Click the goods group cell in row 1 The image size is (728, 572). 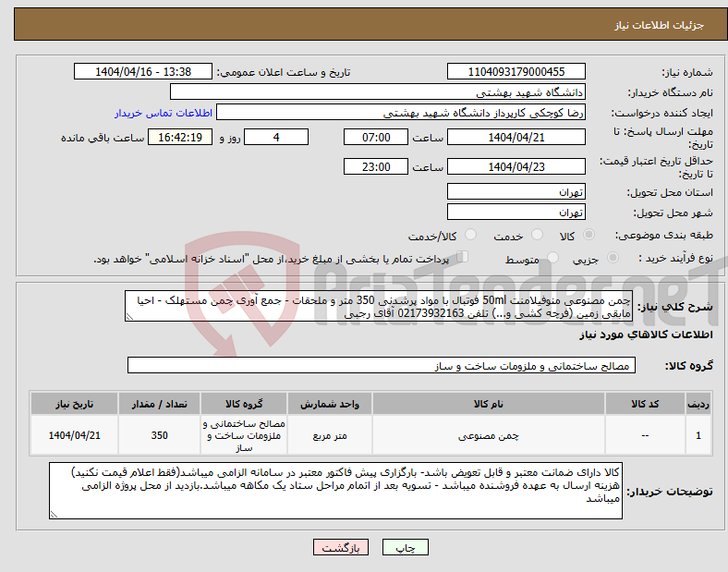244,435
